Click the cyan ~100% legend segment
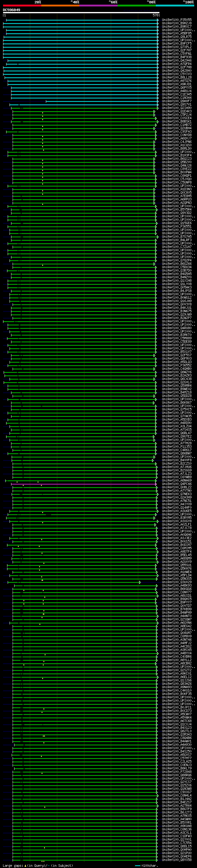Image resolution: width=197 pixels, height=868 pixels. point(175,6)
